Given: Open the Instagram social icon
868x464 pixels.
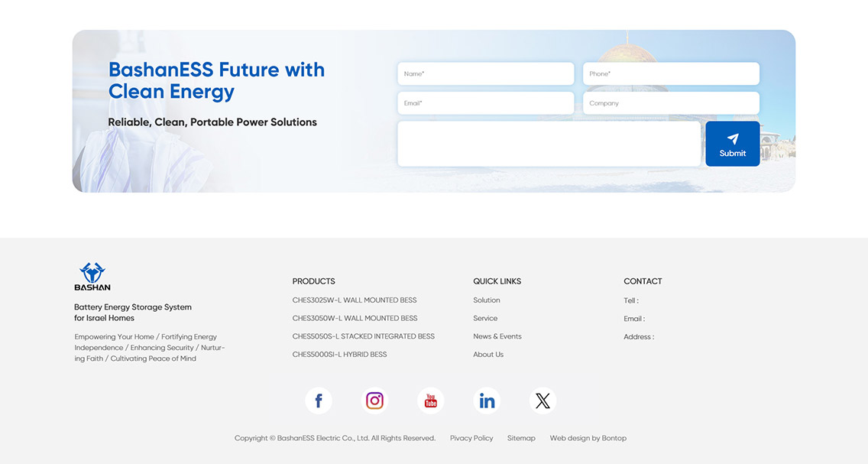Looking at the screenshot, I should coord(374,401).
